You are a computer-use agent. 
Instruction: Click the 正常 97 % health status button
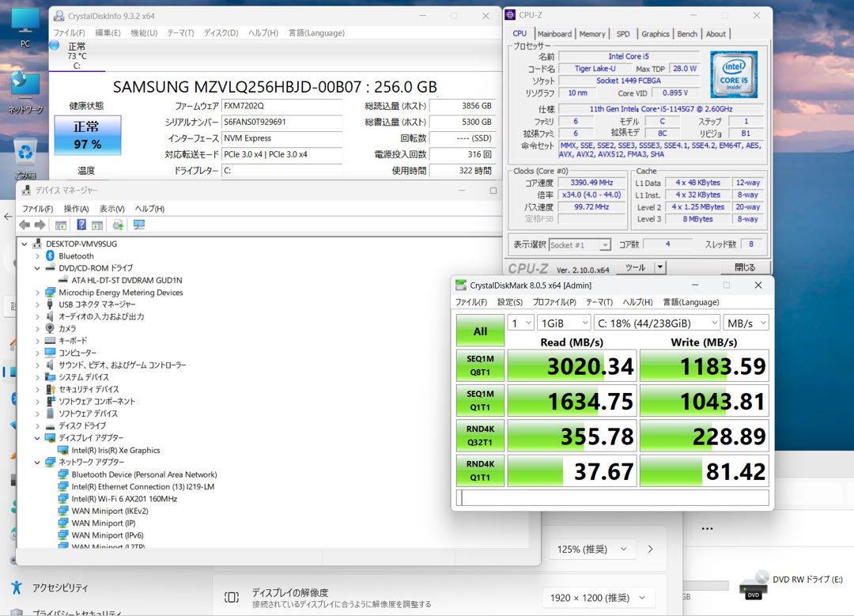(x=87, y=135)
